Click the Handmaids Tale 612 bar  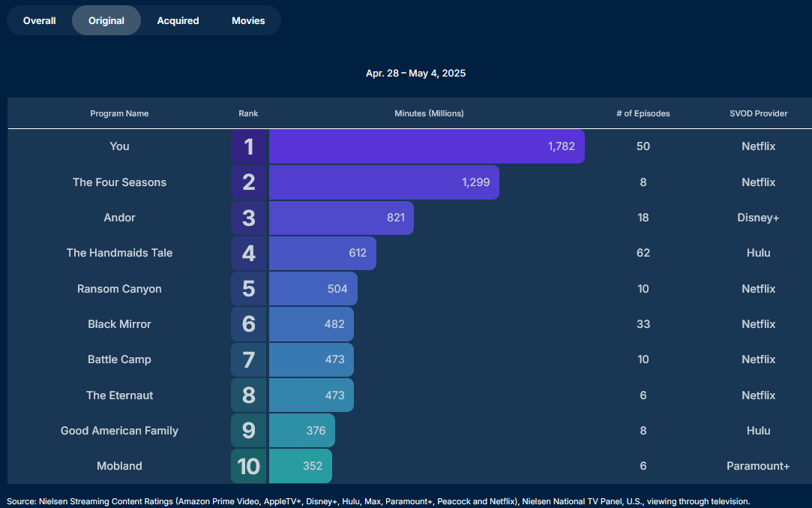[322, 253]
